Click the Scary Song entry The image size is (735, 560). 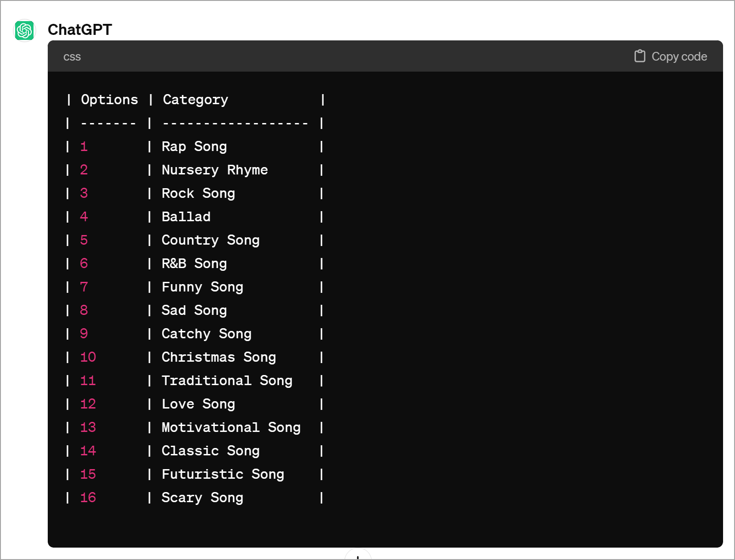click(x=202, y=498)
